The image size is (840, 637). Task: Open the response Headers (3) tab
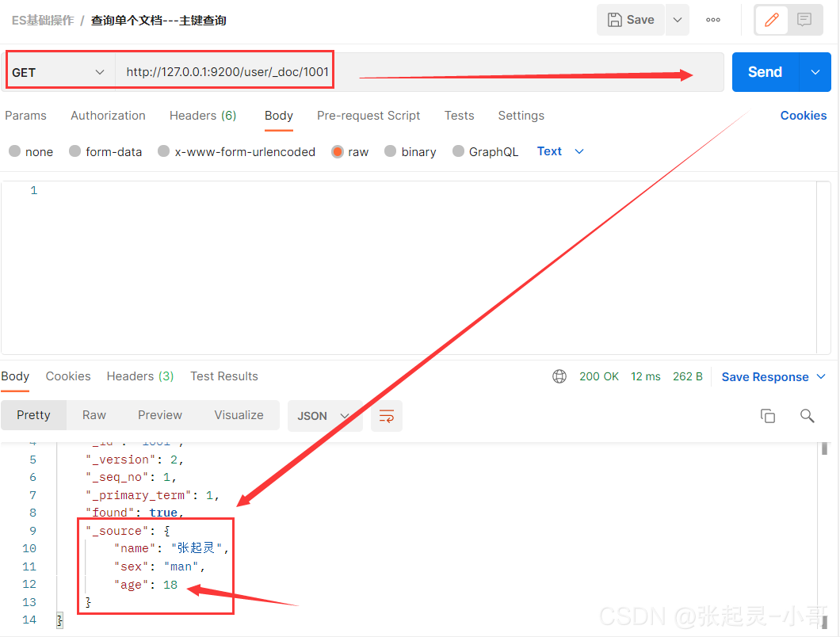click(x=140, y=376)
